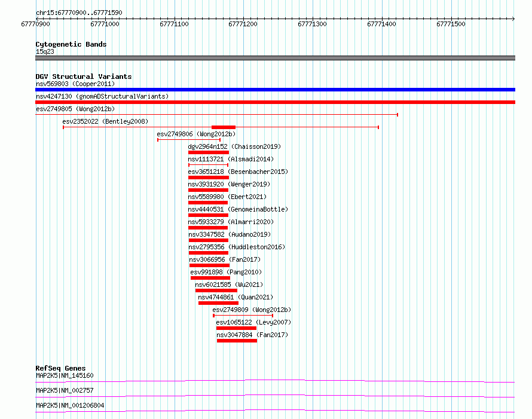Click the nsv1113721 thin line glyph
The width and height of the screenshot is (532, 419).
tap(209, 165)
